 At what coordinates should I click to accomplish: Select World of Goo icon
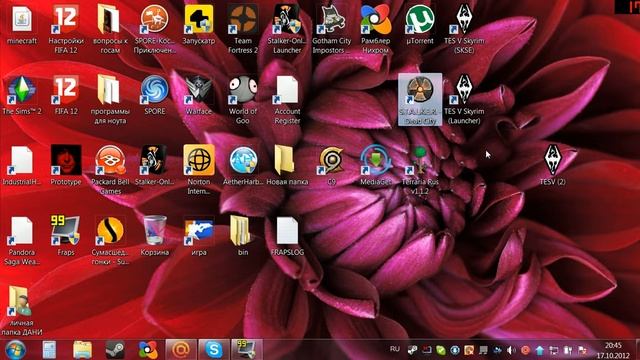(x=243, y=100)
